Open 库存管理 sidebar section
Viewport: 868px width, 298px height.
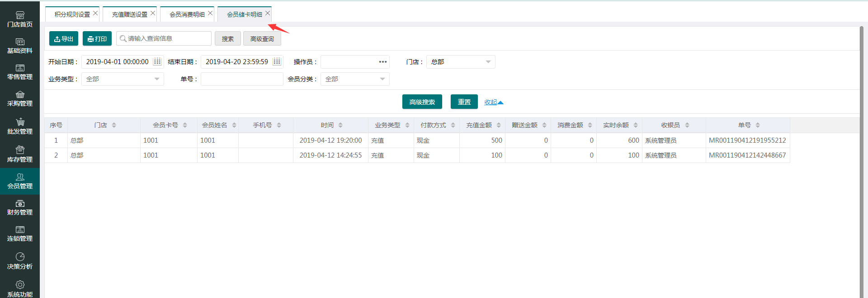tap(20, 154)
